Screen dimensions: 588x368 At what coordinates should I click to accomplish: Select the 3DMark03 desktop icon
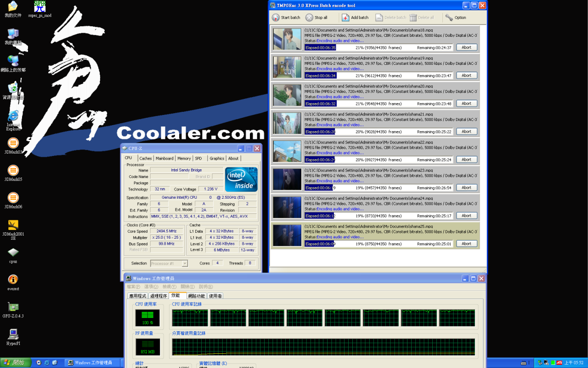13,146
